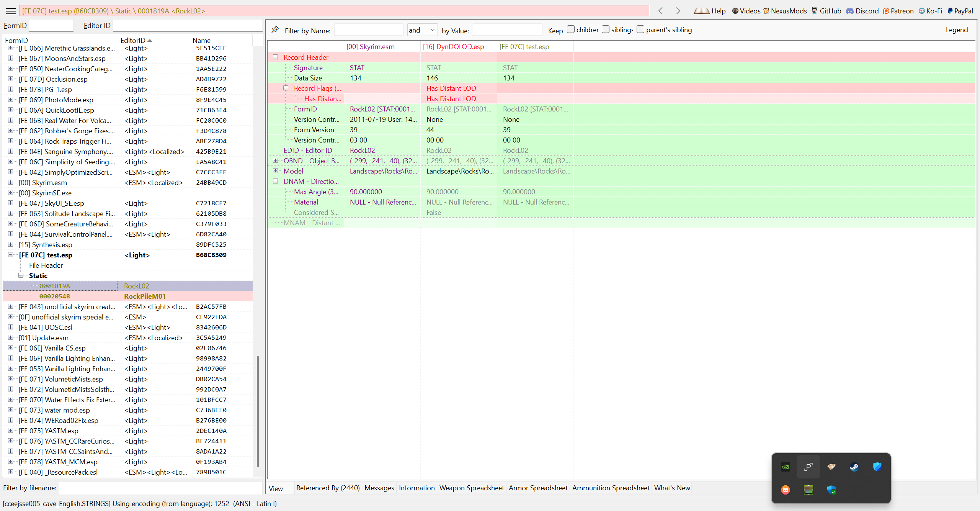This screenshot has height=511, width=980.
Task: Enable the Keep children checkbox
Action: click(x=571, y=29)
